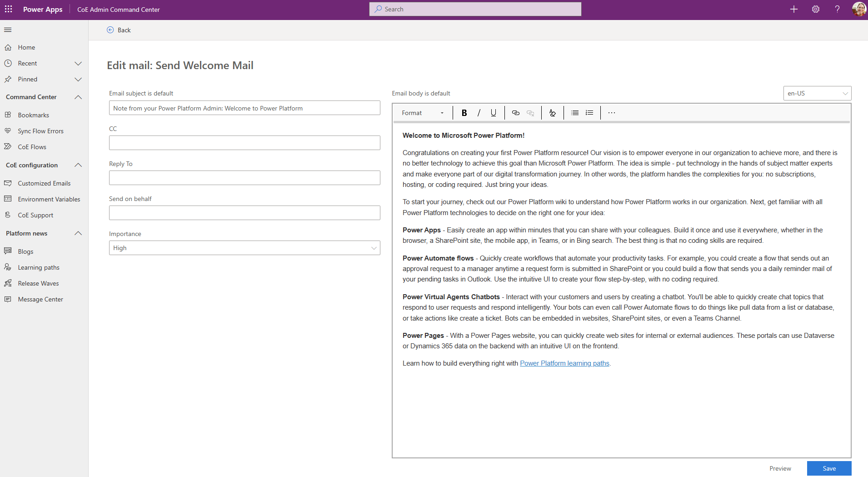Apply underline formatting to the text

click(x=493, y=112)
